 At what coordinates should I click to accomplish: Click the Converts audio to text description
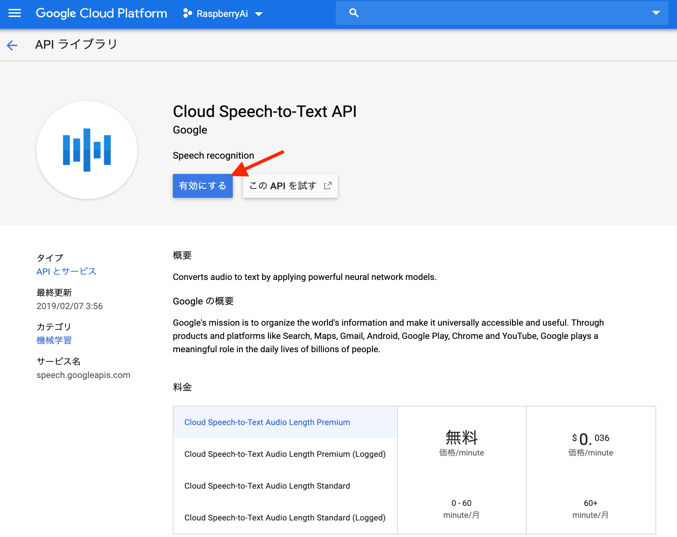coord(304,277)
